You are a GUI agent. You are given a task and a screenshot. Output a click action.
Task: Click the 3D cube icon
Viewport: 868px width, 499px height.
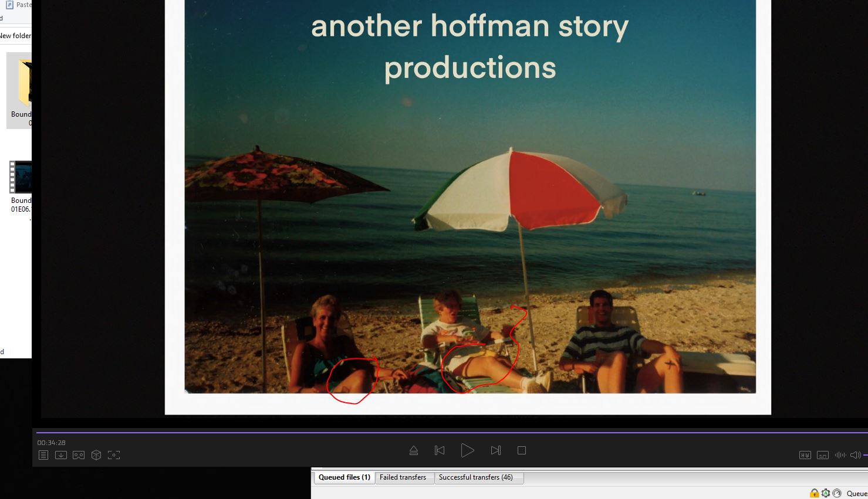tap(96, 455)
